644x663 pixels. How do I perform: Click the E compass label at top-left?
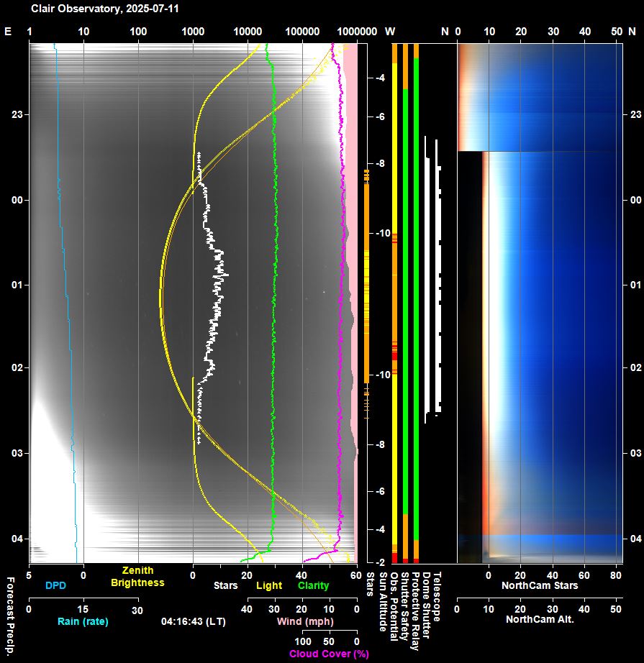8,32
